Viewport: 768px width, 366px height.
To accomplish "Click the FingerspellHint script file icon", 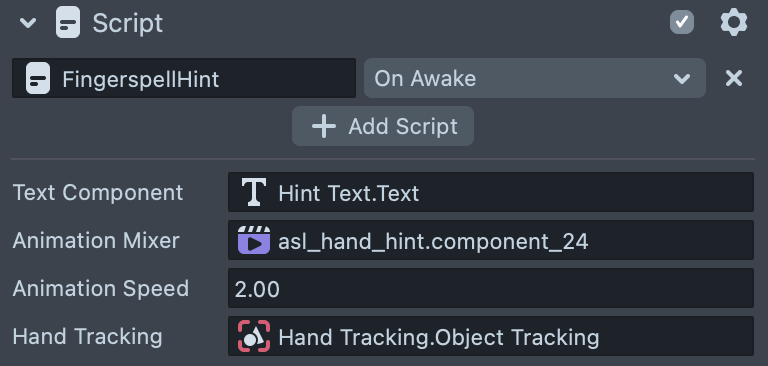I will click(x=38, y=78).
